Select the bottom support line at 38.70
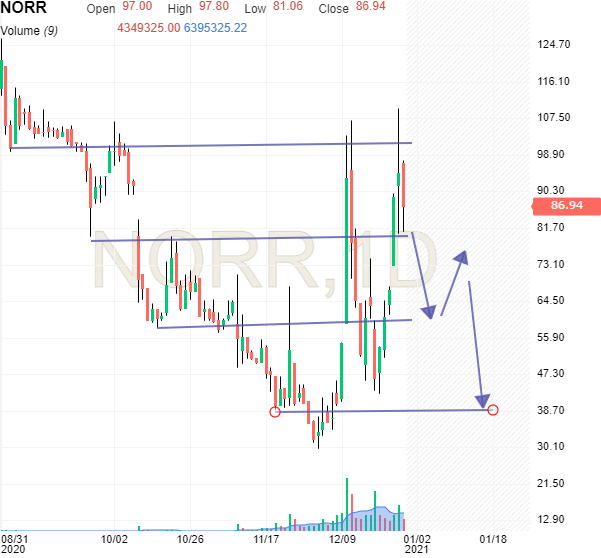This screenshot has height=558, width=601. (380, 410)
